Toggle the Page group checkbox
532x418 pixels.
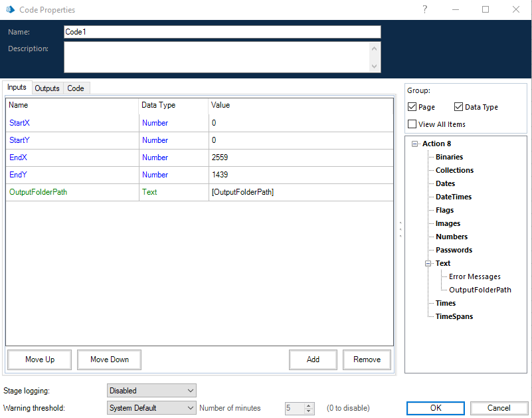pyautogui.click(x=412, y=107)
